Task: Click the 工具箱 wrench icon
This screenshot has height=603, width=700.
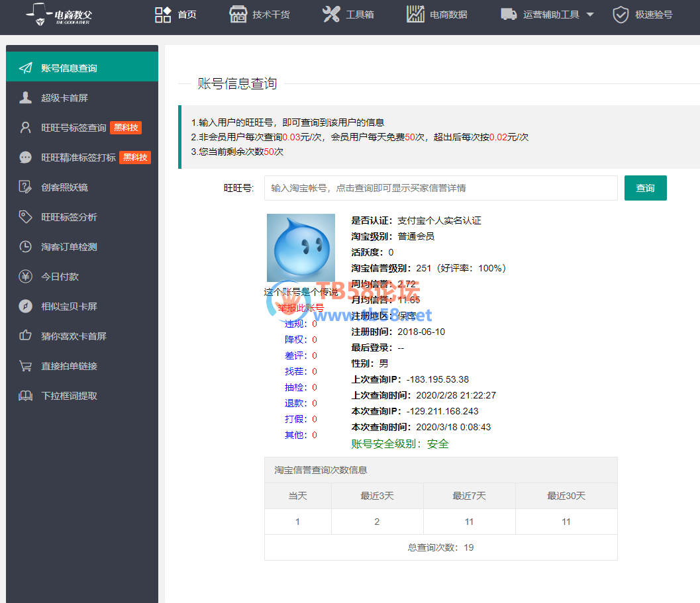Action: click(x=331, y=15)
